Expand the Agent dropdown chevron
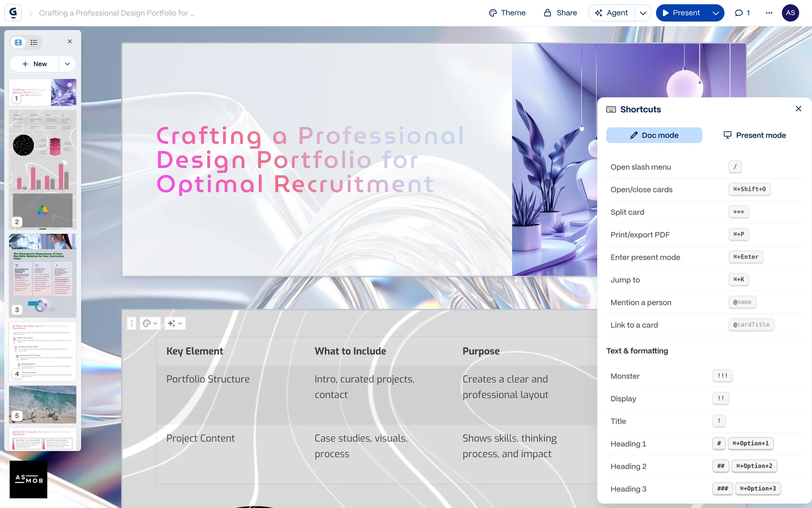This screenshot has width=812, height=508. point(643,13)
